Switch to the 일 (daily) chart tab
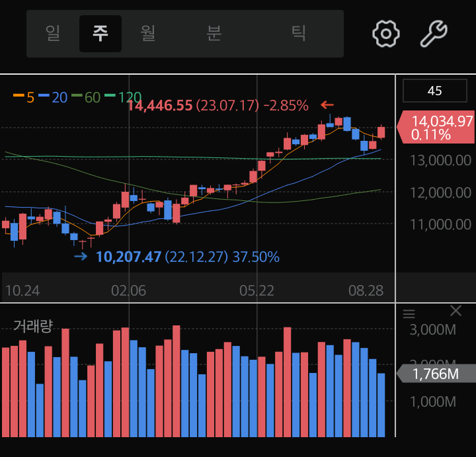The height and width of the screenshot is (457, 476). tap(52, 34)
